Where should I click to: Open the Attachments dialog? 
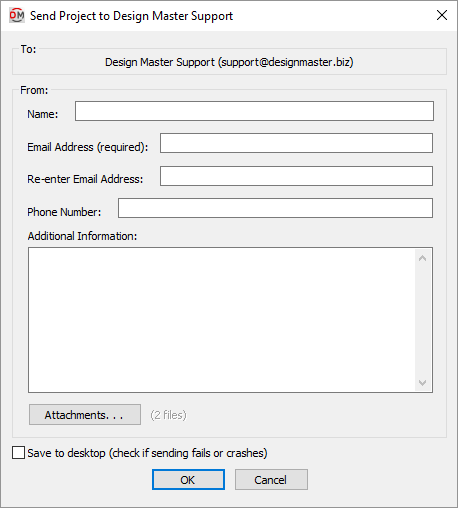85,415
